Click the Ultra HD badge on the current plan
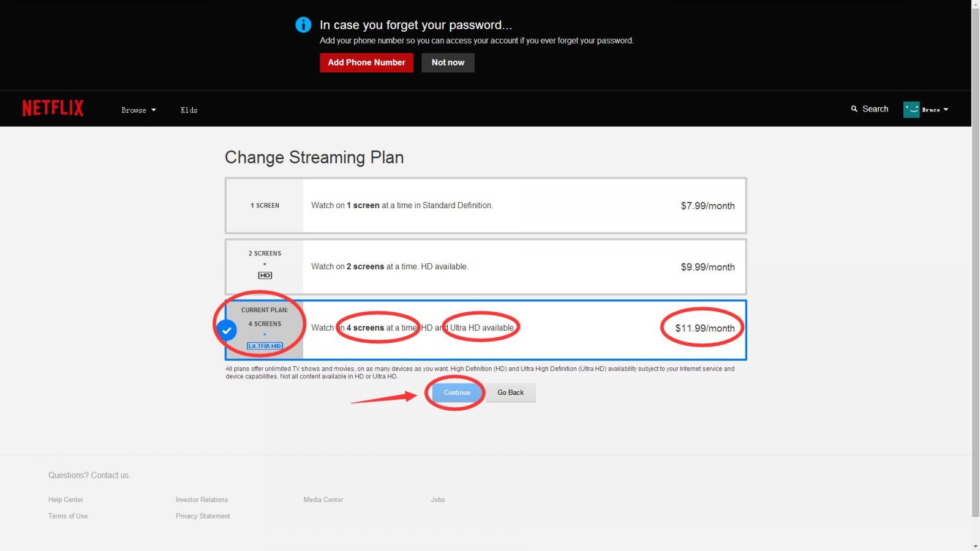The image size is (980, 551). point(265,346)
